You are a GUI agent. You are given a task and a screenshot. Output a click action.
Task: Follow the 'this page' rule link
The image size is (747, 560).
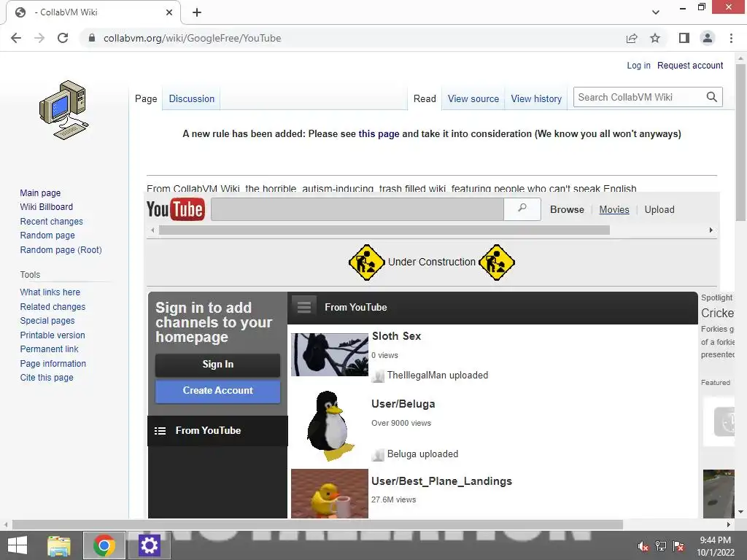tap(379, 134)
